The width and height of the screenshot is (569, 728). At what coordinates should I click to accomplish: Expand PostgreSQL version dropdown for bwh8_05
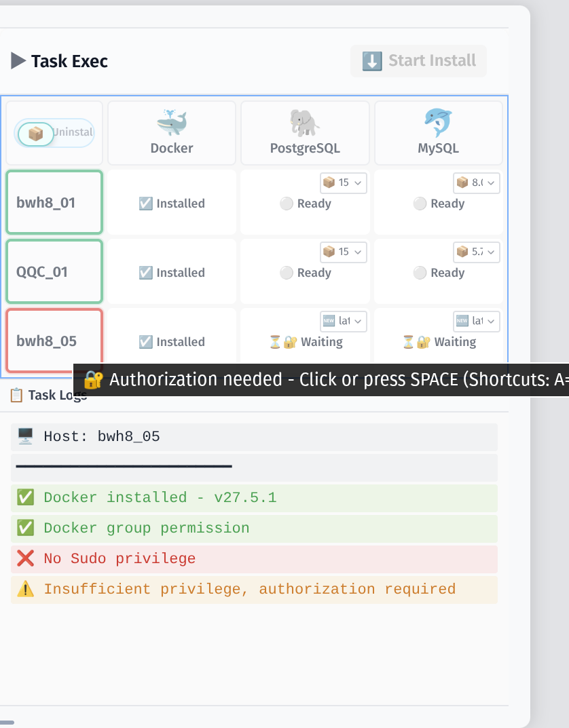point(344,321)
